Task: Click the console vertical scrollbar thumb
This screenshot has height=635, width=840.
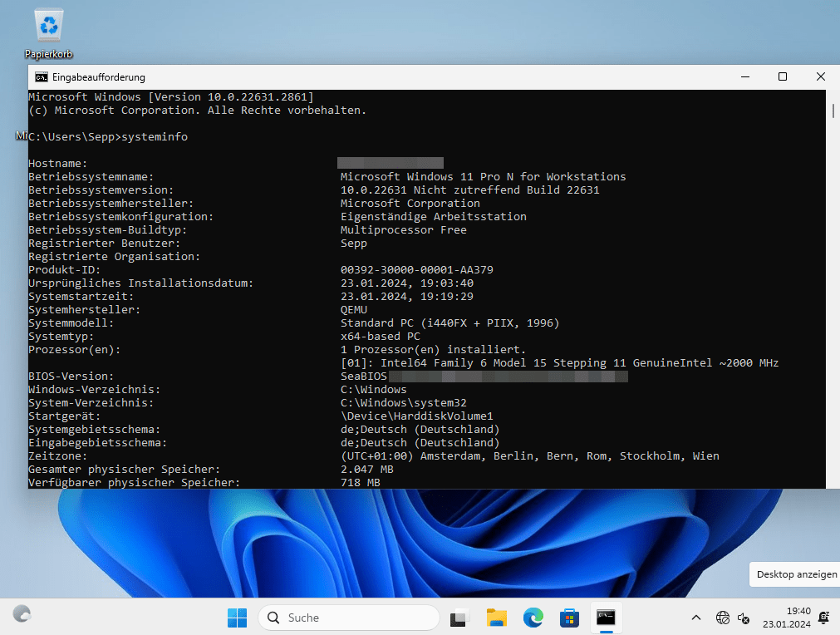Action: 833,111
